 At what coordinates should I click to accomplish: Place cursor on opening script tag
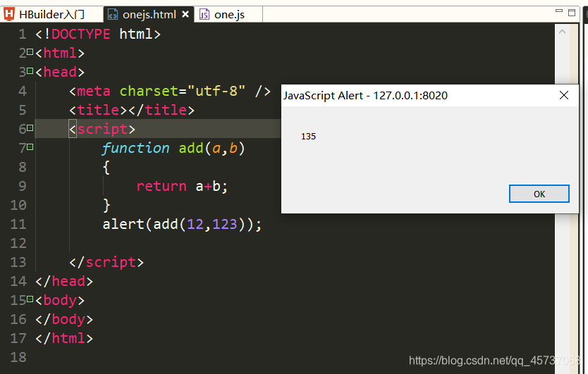click(102, 130)
